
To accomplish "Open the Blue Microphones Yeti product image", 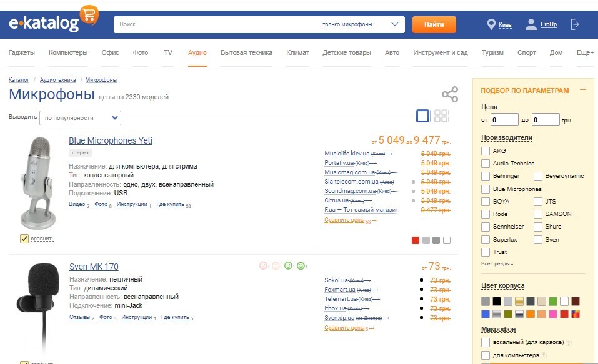I will tap(37, 184).
